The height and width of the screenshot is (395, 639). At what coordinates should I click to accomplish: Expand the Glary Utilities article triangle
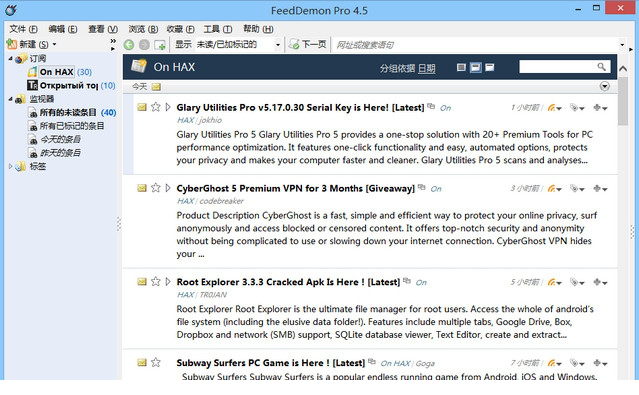[167, 107]
